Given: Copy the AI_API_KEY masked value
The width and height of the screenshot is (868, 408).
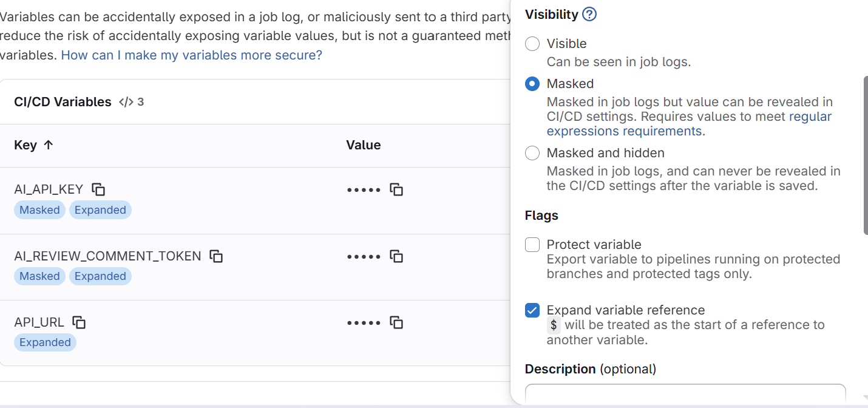Looking at the screenshot, I should [x=396, y=189].
